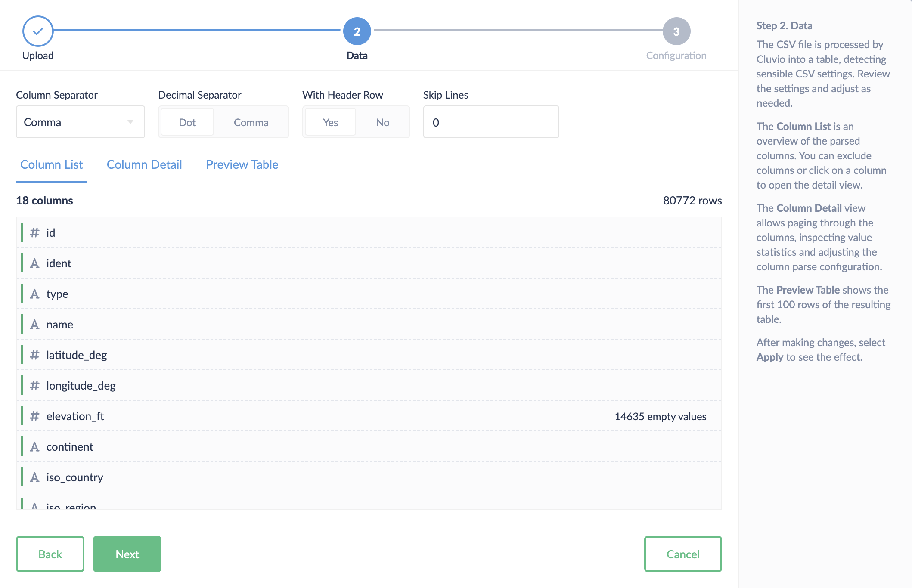Click the number icon beside elevation_ft
The image size is (912, 588).
click(x=34, y=416)
